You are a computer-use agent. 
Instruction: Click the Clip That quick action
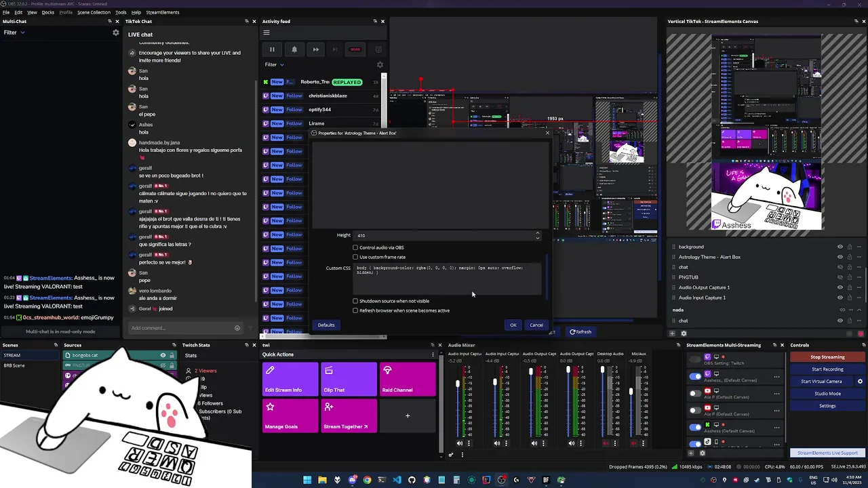(349, 380)
